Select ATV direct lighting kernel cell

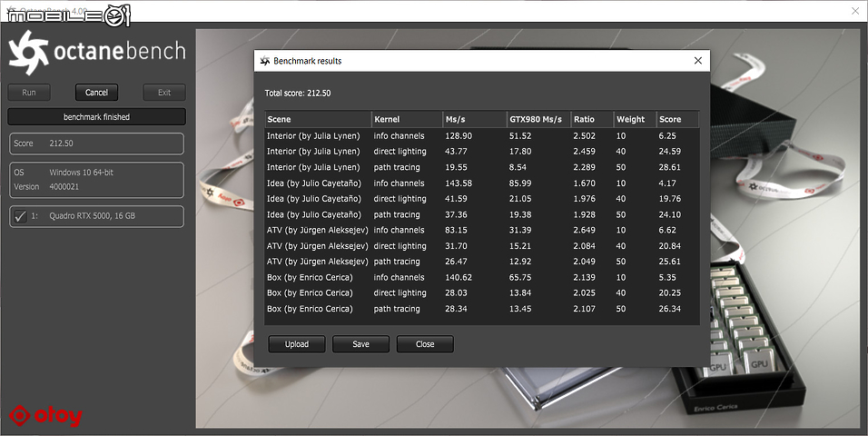coord(399,246)
